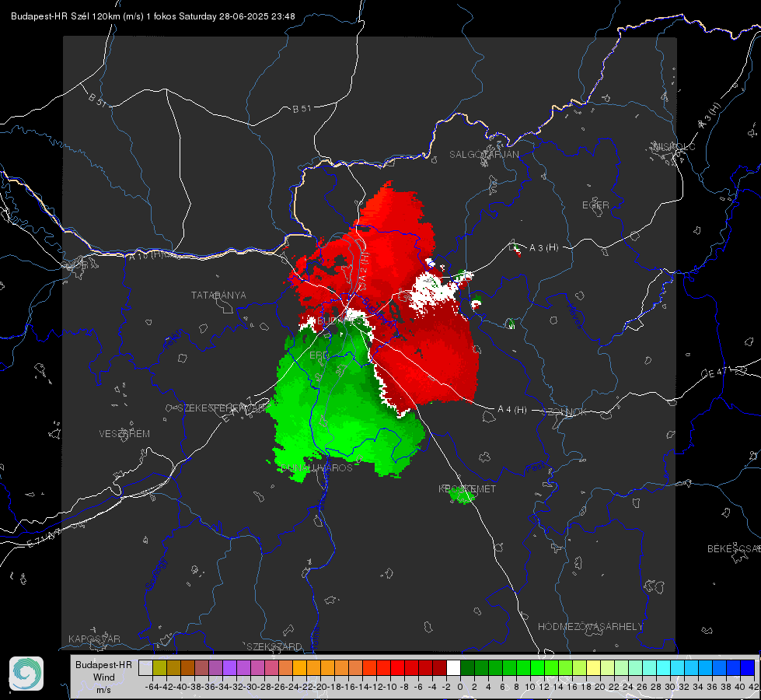This screenshot has height=700, width=761.
Task: Click the HÓDMEZŐVÁSÁRHELY city label
Action: point(590,627)
